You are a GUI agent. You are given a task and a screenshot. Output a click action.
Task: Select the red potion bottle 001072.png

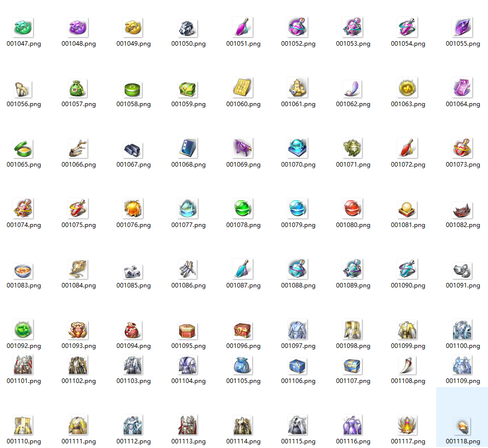click(x=408, y=148)
